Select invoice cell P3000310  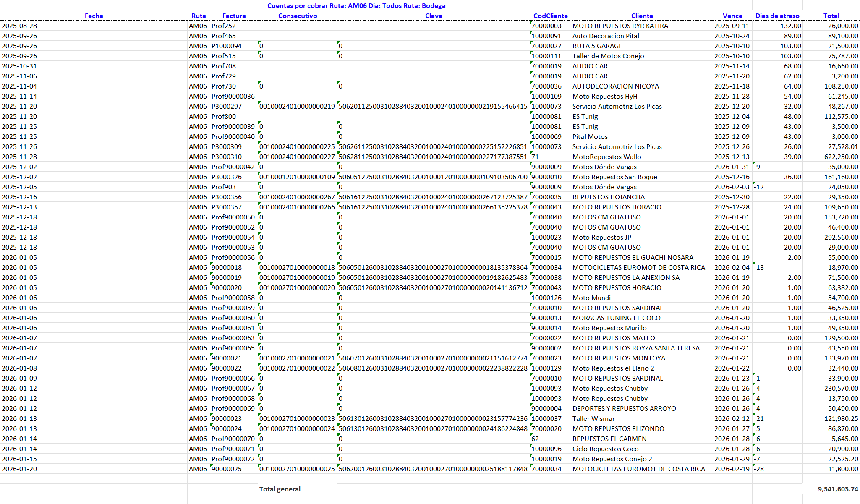(227, 157)
